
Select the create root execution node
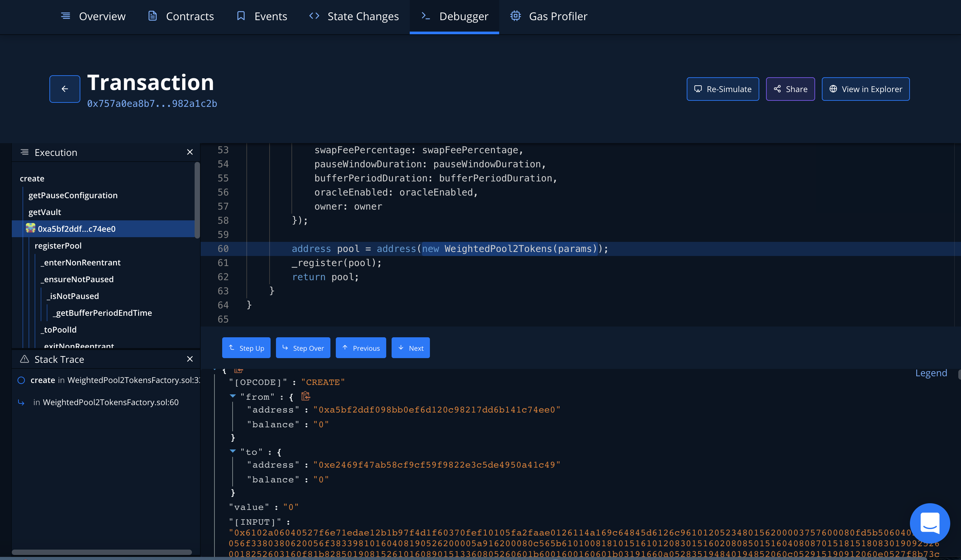click(x=32, y=178)
